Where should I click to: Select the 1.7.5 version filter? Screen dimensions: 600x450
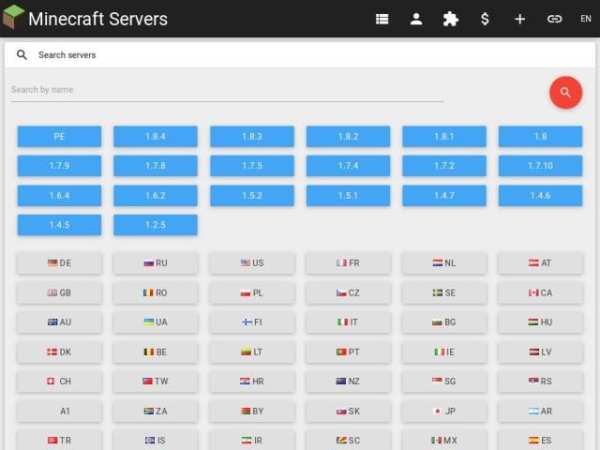tap(252, 166)
